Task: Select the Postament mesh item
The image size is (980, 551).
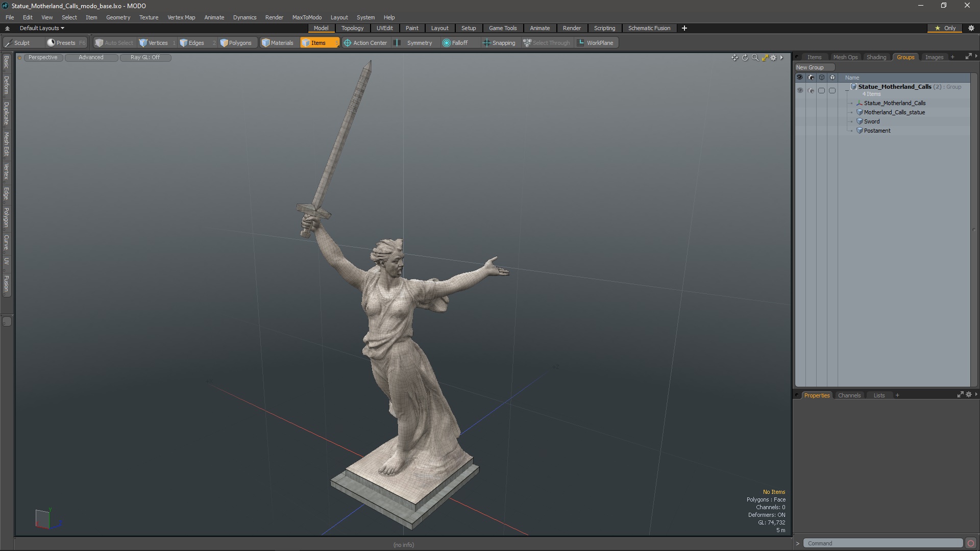Action: pos(877,131)
